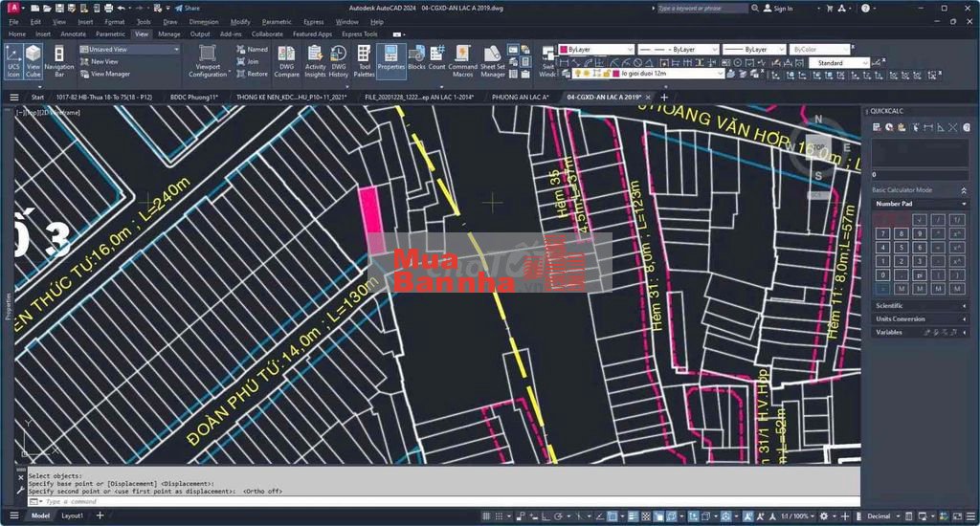Open DWG Compare tool
The width and height of the screenshot is (980, 526).
[286, 60]
